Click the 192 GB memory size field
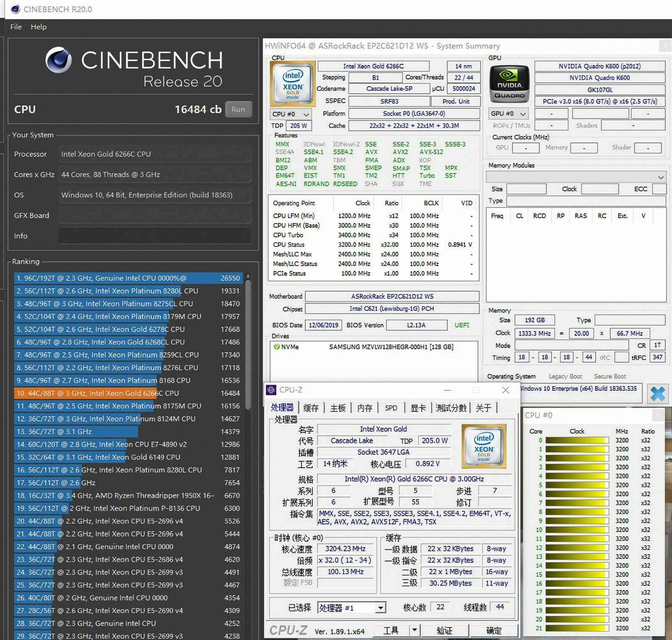This screenshot has height=640, width=672. click(535, 320)
